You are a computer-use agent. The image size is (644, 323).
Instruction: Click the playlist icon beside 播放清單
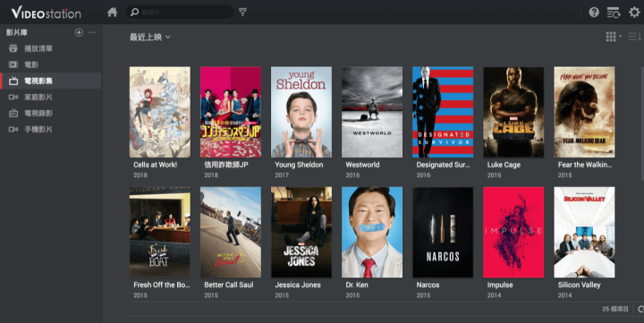coord(13,48)
